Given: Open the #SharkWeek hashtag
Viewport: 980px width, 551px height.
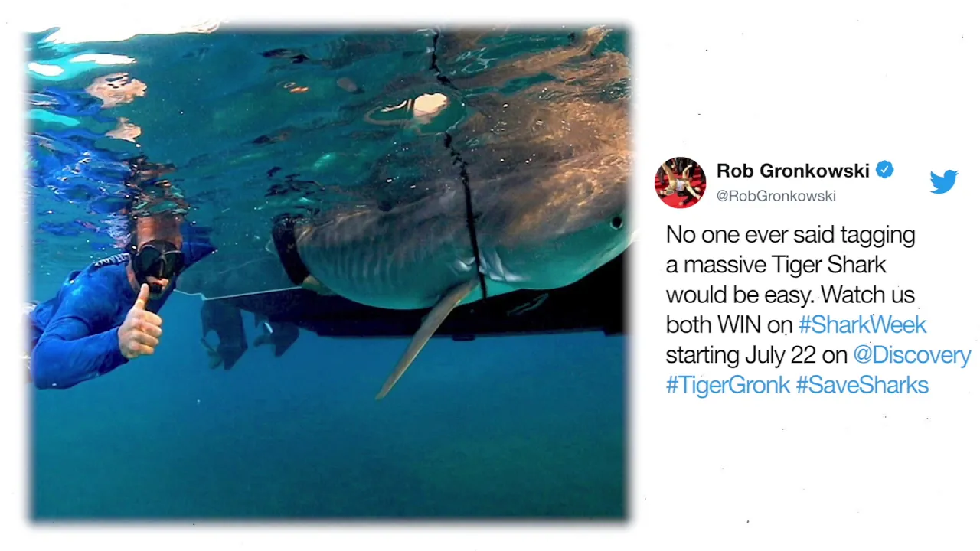Looking at the screenshot, I should pos(862,324).
